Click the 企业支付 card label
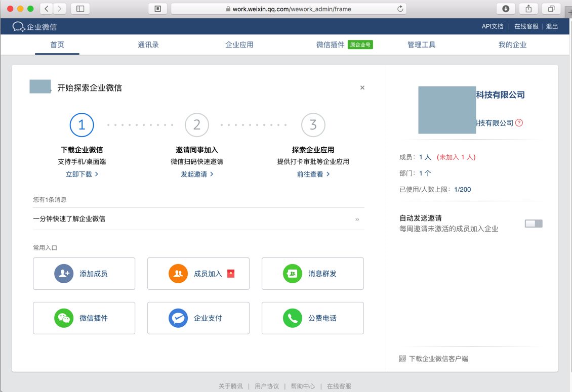 [208, 318]
